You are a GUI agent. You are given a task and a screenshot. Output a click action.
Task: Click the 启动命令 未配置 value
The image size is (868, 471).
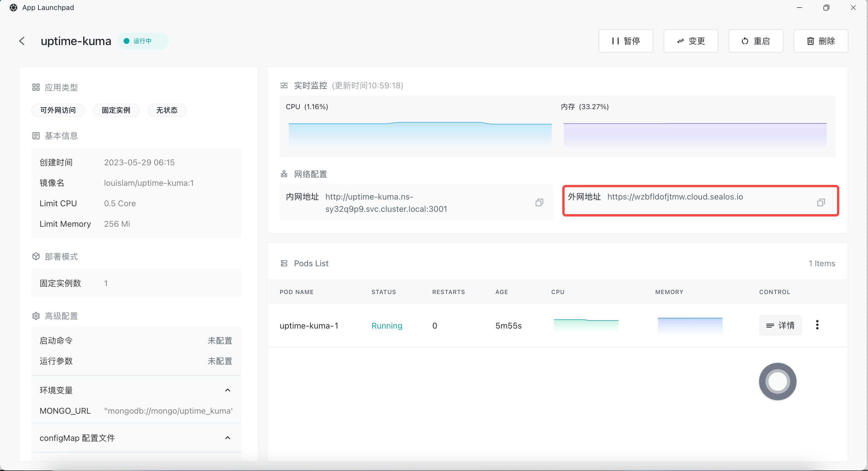point(220,340)
